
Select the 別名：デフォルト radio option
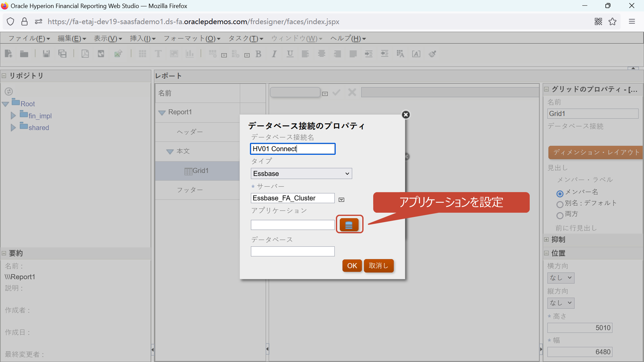coord(560,204)
